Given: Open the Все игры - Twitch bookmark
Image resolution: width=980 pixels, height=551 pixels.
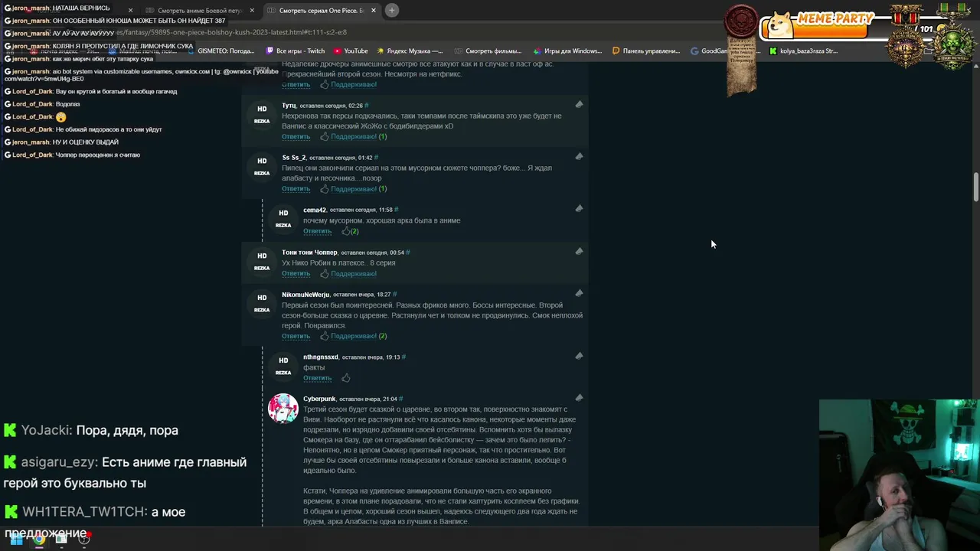Looking at the screenshot, I should pos(295,51).
